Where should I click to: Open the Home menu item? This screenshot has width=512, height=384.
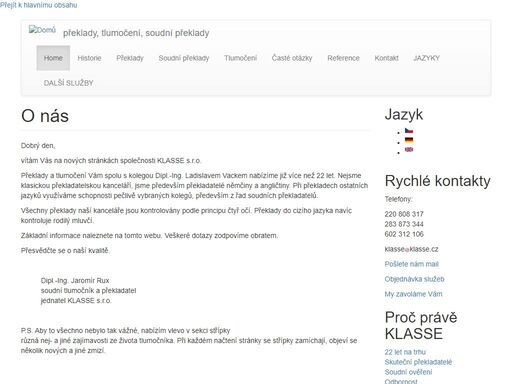(x=53, y=58)
